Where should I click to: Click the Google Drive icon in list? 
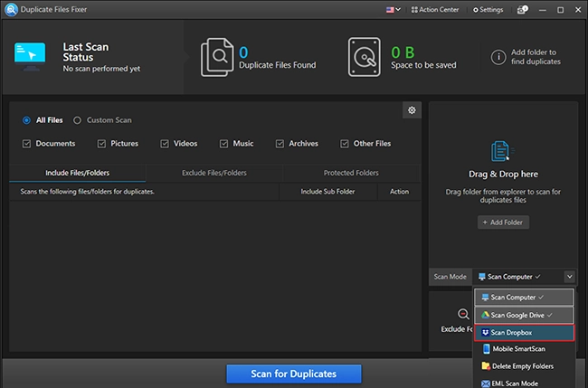click(485, 315)
